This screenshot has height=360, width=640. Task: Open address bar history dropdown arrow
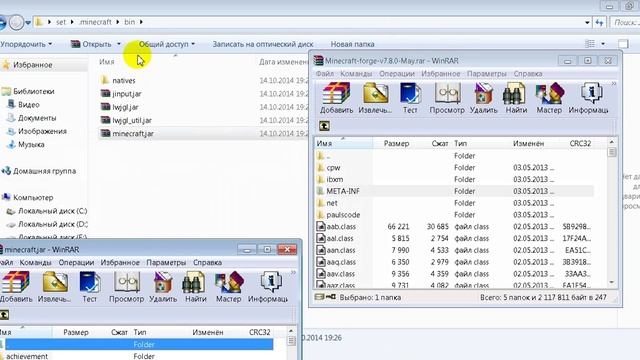[x=587, y=22]
